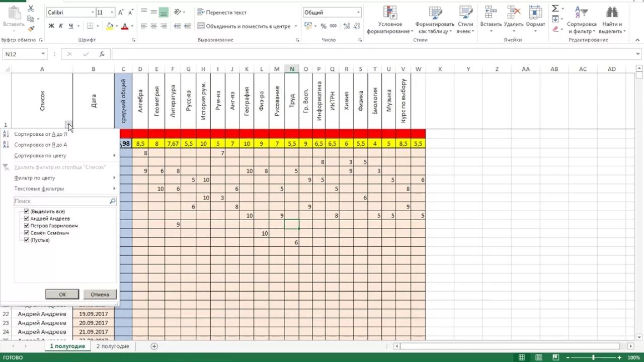This screenshot has height=362, width=644.
Task: Uncheck Андрей Андреев in filter list
Action: [27, 219]
